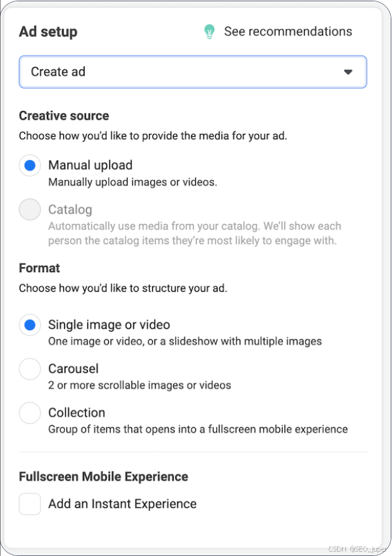Image resolution: width=392 pixels, height=556 pixels.
Task: Select the Manual upload radio button
Action: point(30,166)
